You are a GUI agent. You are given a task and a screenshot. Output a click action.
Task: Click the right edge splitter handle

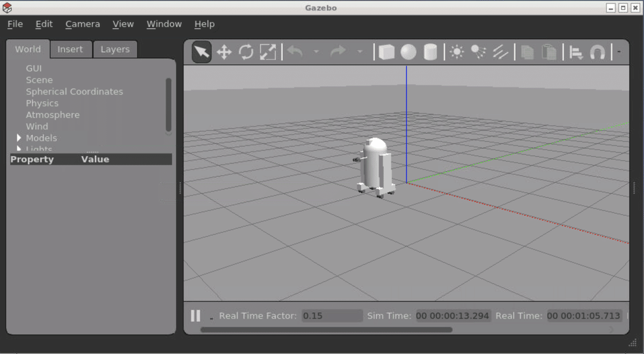[x=634, y=188]
